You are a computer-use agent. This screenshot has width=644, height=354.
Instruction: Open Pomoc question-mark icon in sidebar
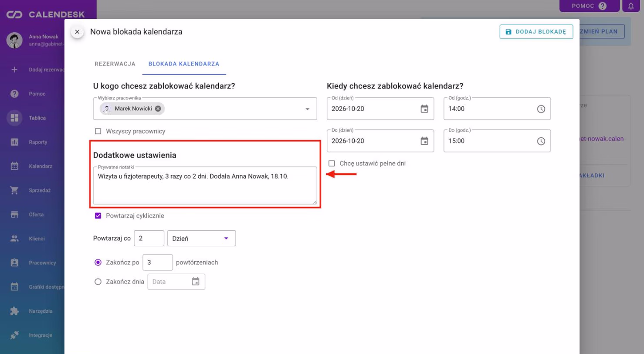click(x=14, y=94)
